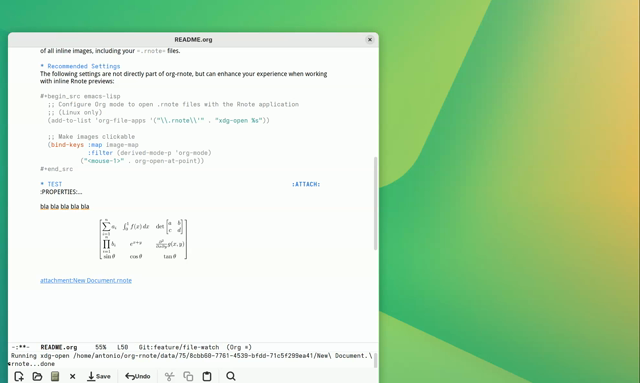Click the ;; Make images clickable comment
The width and height of the screenshot is (640, 383).
[x=91, y=137]
